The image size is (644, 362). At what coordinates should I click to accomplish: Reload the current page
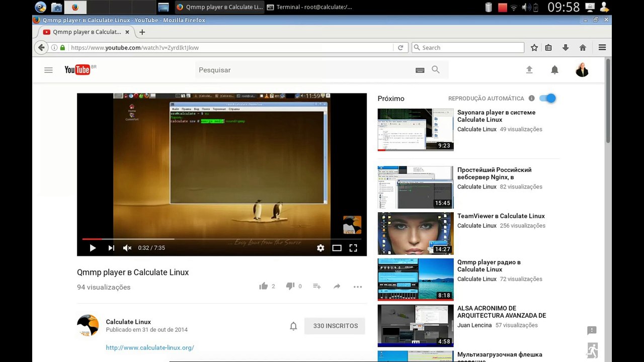point(400,48)
